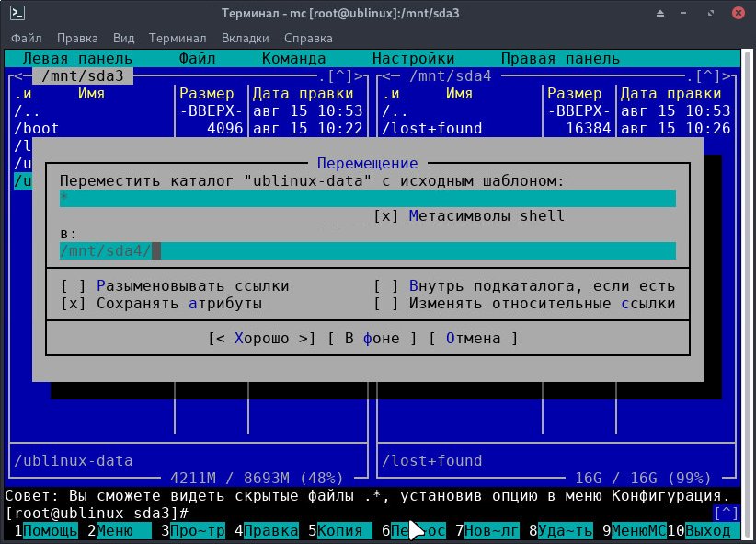Open the user Меню via F2 label
The width and height of the screenshot is (756, 544).
coord(123,530)
